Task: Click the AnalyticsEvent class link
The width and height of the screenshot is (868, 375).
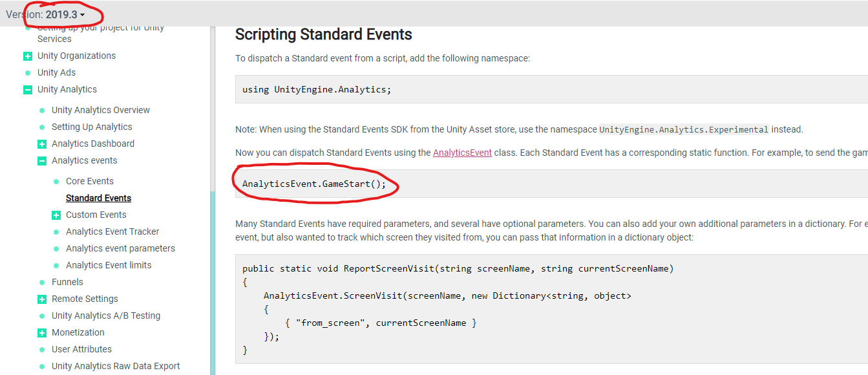Action: (x=462, y=153)
